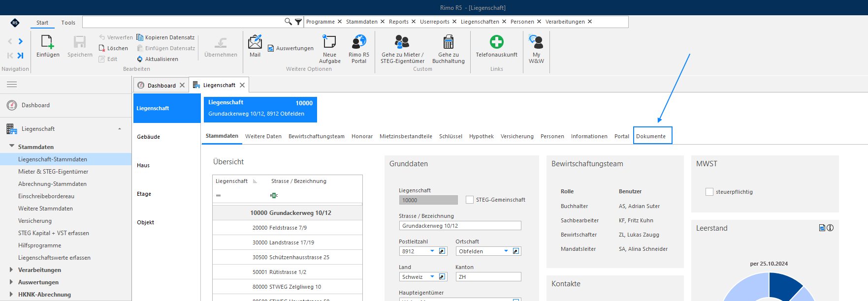Open Postleitzahl lookup button
Viewport: 868px width, 301px height.
(442, 251)
